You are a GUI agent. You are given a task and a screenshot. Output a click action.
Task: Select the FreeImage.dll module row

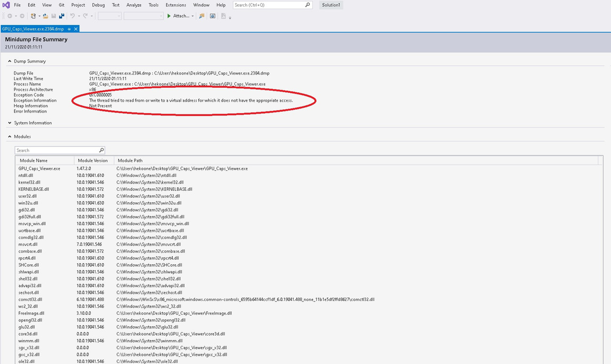309,313
